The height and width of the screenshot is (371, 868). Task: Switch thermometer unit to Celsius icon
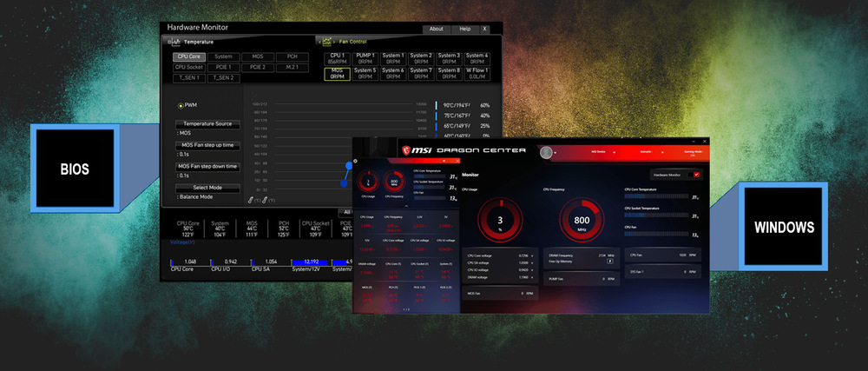(251, 200)
